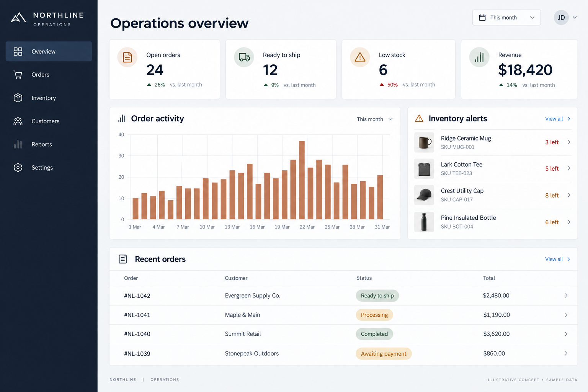Click the Overview grid icon in sidebar
Screen dimensions: 588x392
click(18, 51)
